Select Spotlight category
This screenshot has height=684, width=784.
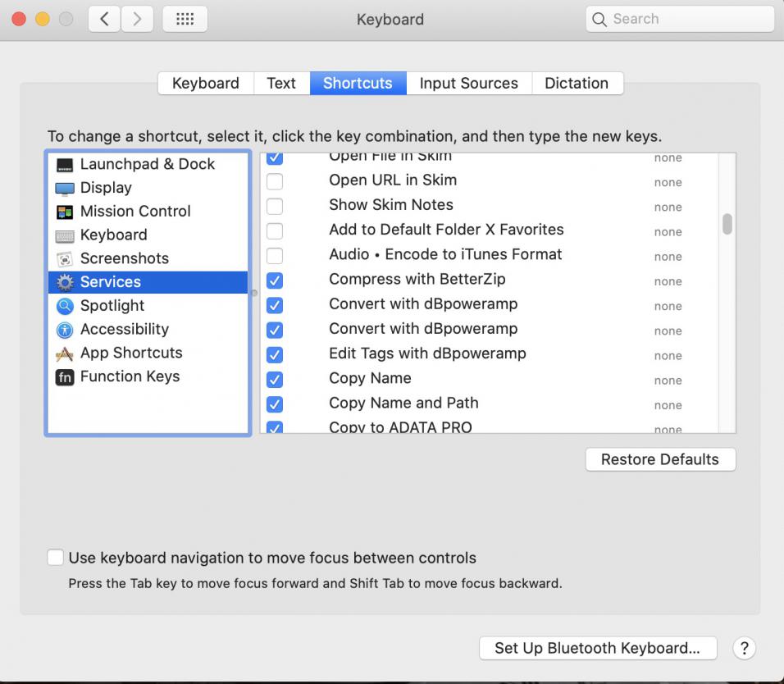pos(148,305)
